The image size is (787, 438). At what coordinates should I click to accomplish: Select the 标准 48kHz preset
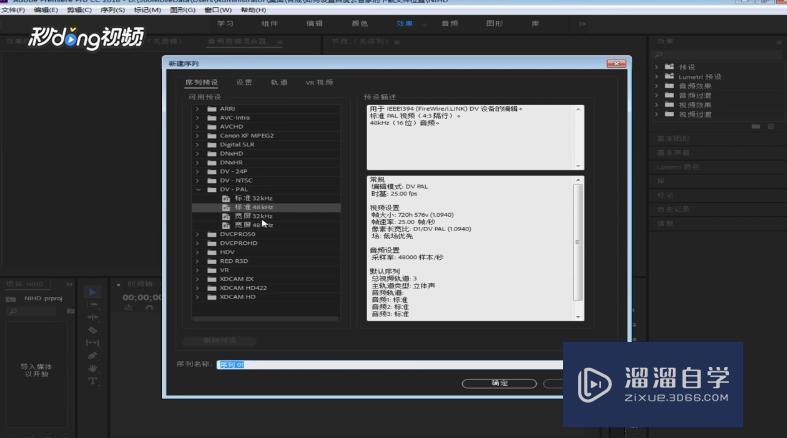point(266,207)
